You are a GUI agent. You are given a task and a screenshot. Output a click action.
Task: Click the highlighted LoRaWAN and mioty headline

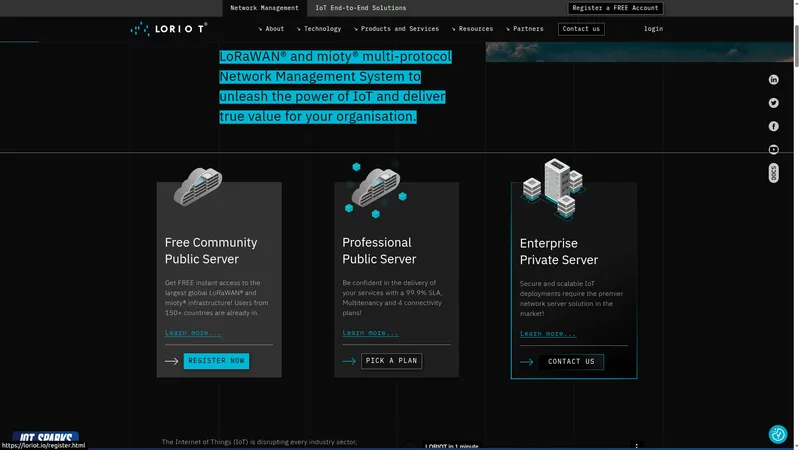[x=335, y=87]
